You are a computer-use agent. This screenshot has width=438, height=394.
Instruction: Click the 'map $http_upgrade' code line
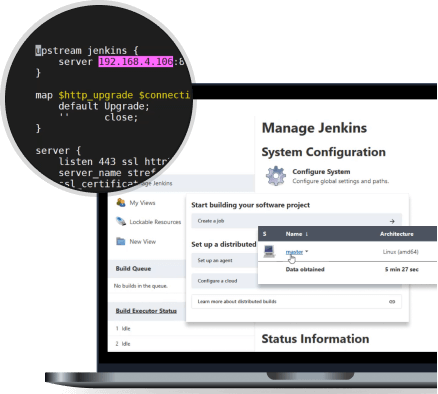113,95
